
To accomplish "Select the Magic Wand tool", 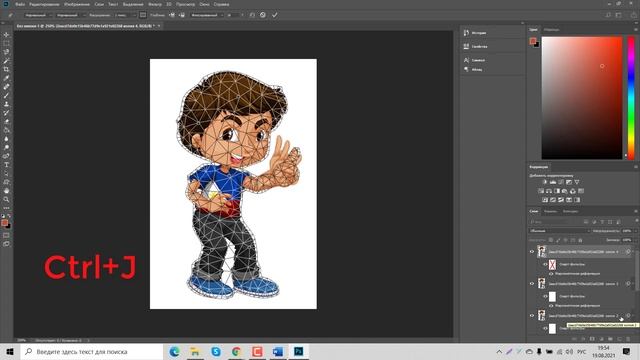I will point(6,61).
